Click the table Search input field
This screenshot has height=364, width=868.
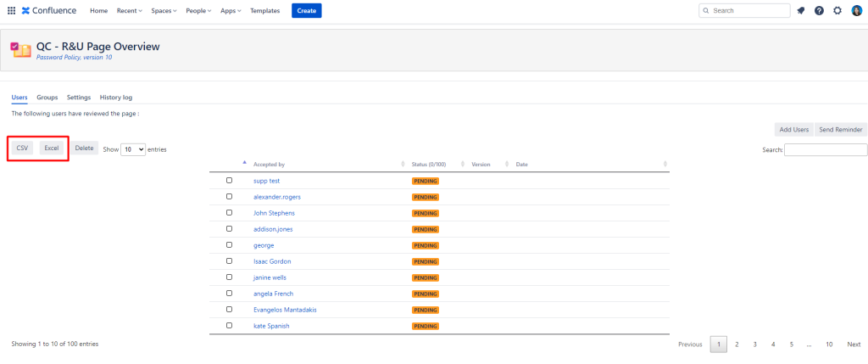pyautogui.click(x=825, y=150)
